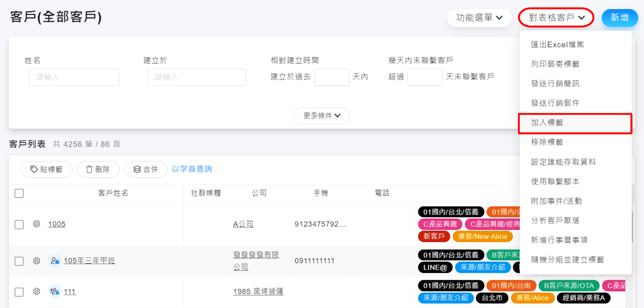644x308 pixels.
Task: Click the trash icon 刪除 button
Action: coord(98,169)
